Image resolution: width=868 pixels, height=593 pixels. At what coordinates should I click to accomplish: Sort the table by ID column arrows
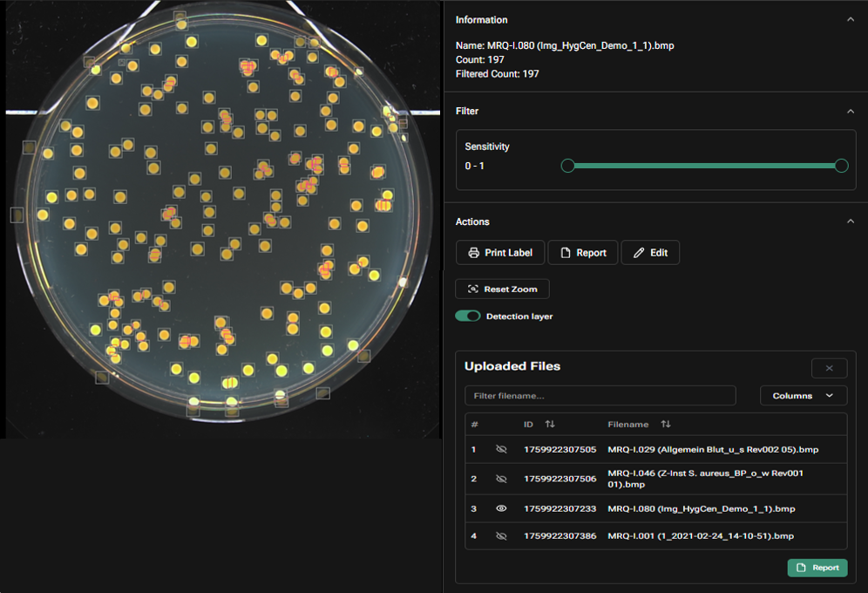(550, 425)
